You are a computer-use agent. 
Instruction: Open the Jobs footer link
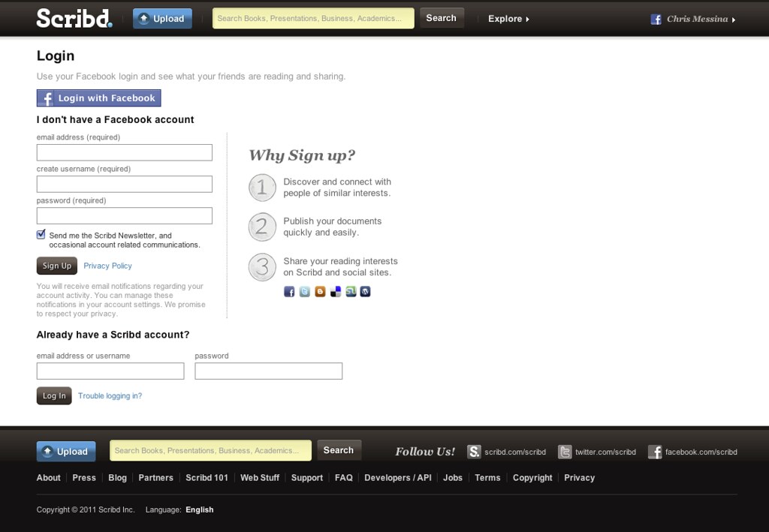[x=453, y=478]
